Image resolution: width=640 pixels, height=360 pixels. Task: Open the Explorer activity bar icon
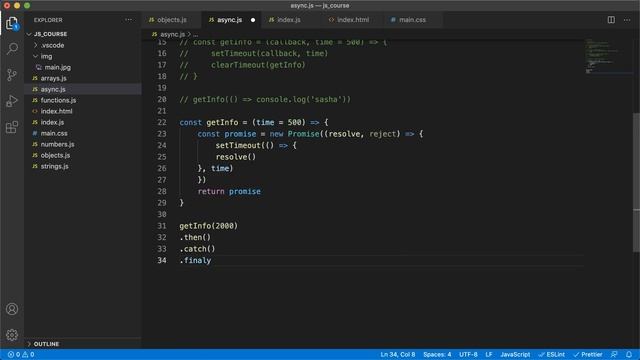pyautogui.click(x=12, y=23)
